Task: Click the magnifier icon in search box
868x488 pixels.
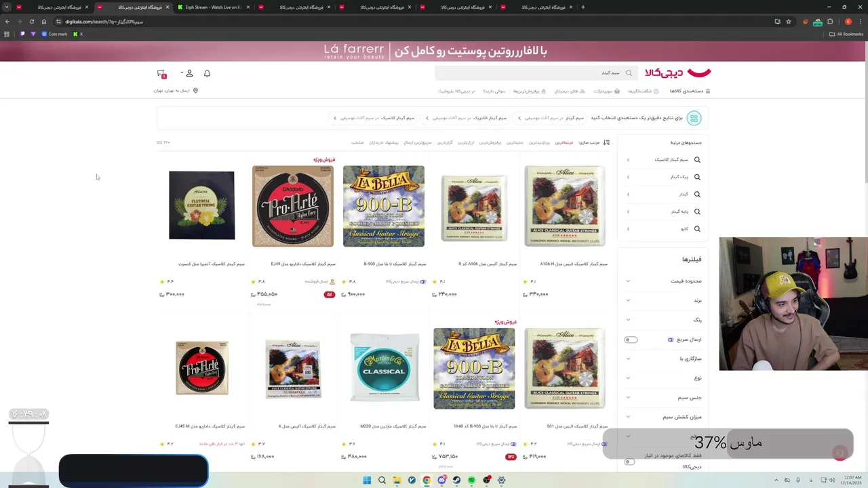Action: (629, 73)
